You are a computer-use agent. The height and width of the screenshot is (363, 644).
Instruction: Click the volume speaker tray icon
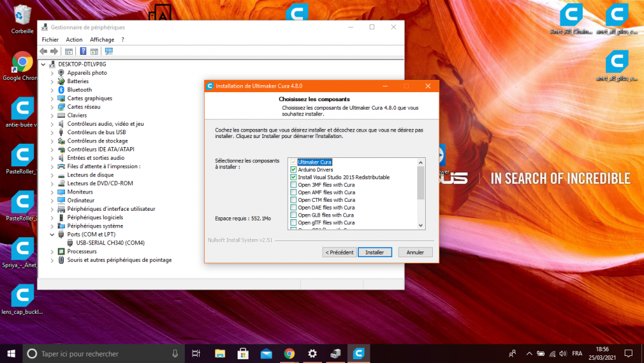point(563,353)
